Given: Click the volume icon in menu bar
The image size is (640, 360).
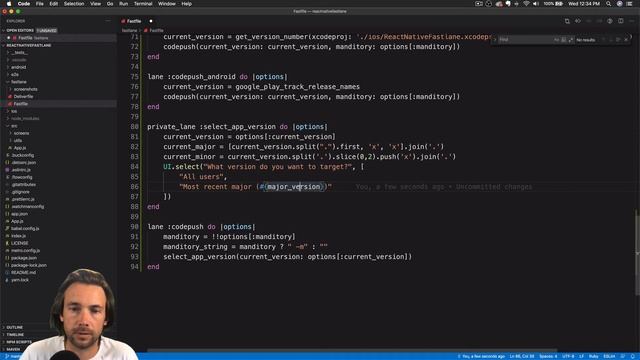Looking at the screenshot, I should 536,4.
